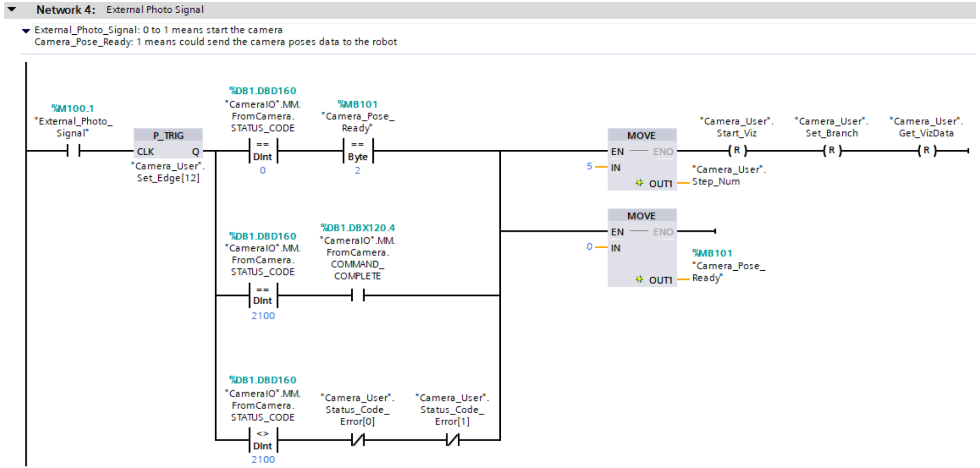Click the Byte equals 2 comparator
This screenshot has height=468, width=980.
click(358, 151)
